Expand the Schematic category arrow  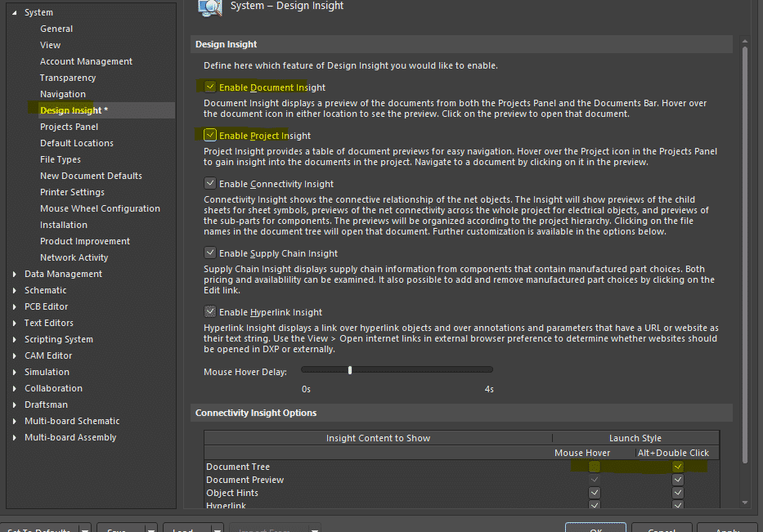click(x=15, y=291)
